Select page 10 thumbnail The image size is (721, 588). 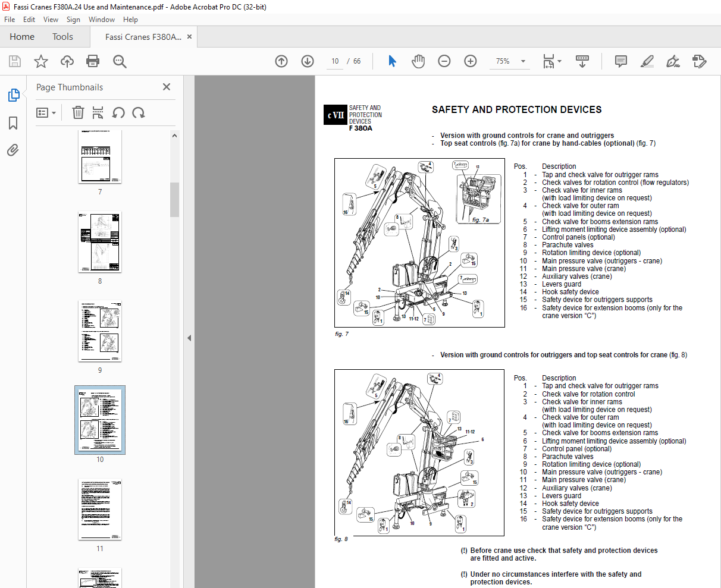pyautogui.click(x=100, y=420)
